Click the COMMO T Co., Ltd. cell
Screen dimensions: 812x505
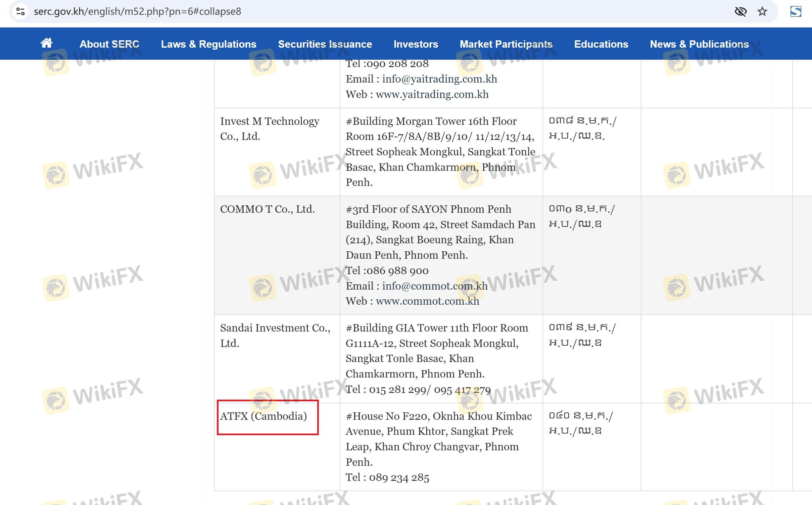coord(267,209)
